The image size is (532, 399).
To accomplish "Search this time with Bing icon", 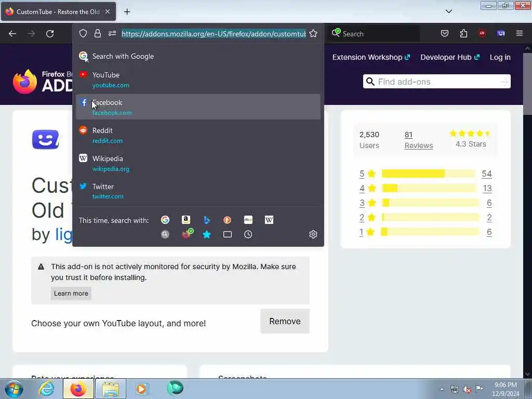I will tap(206, 220).
